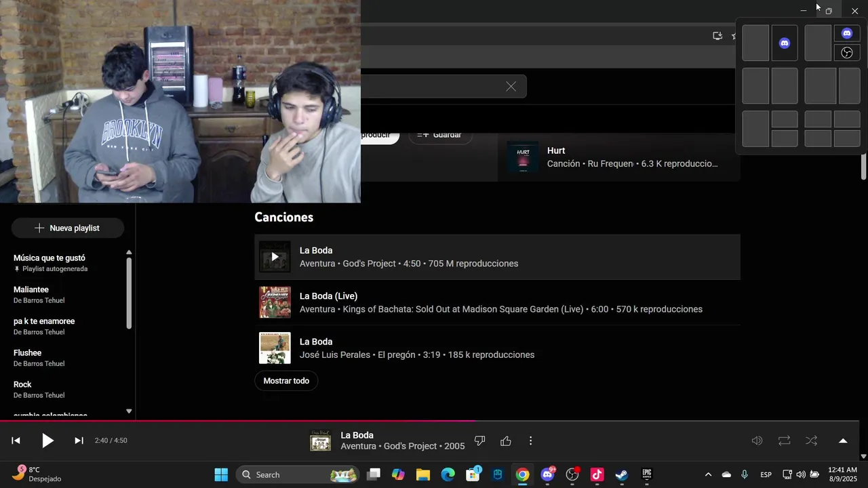
Task: Open the weather widget showing 8°C
Action: coord(37,474)
